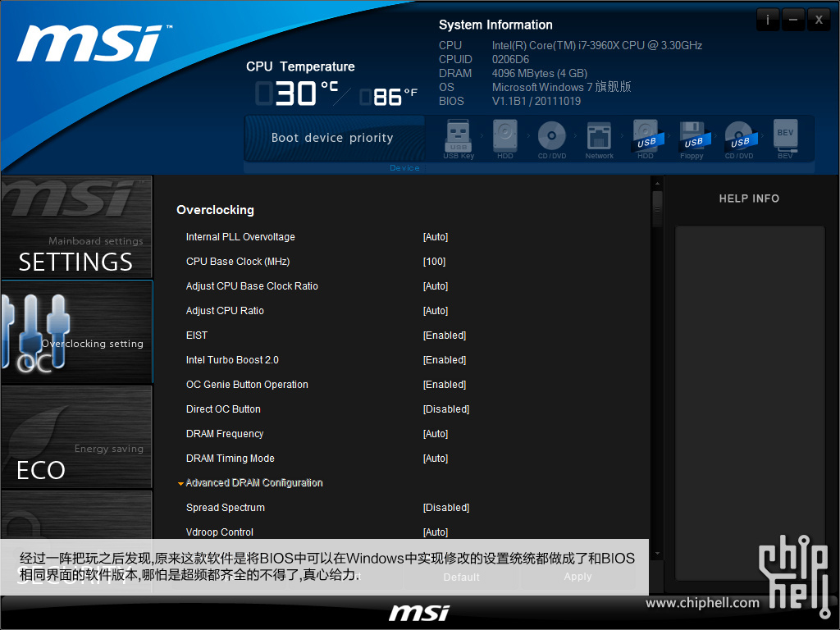Click the settings list scrollbar thumb
This screenshot has height=630, width=840.
pyautogui.click(x=657, y=209)
